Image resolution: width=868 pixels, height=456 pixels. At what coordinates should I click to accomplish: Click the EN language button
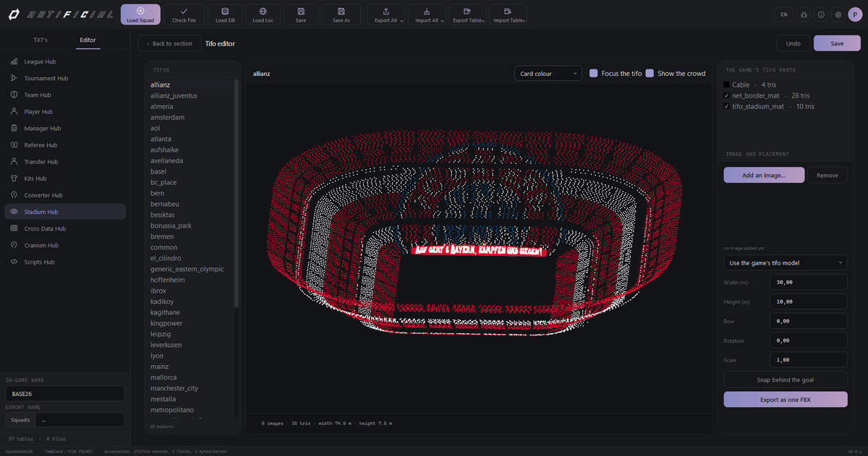(x=784, y=14)
